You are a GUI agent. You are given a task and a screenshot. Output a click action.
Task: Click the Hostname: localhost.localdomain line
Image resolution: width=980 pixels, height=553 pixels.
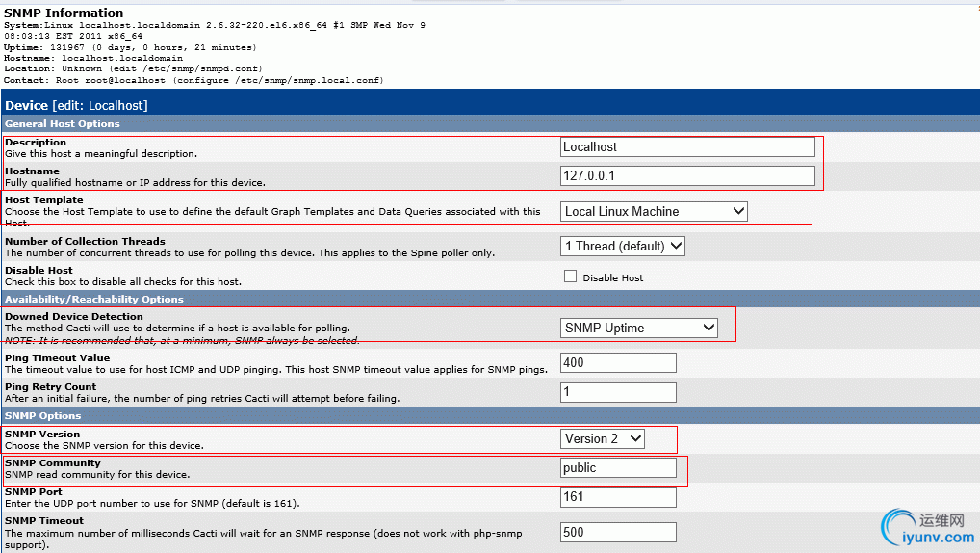point(93,58)
